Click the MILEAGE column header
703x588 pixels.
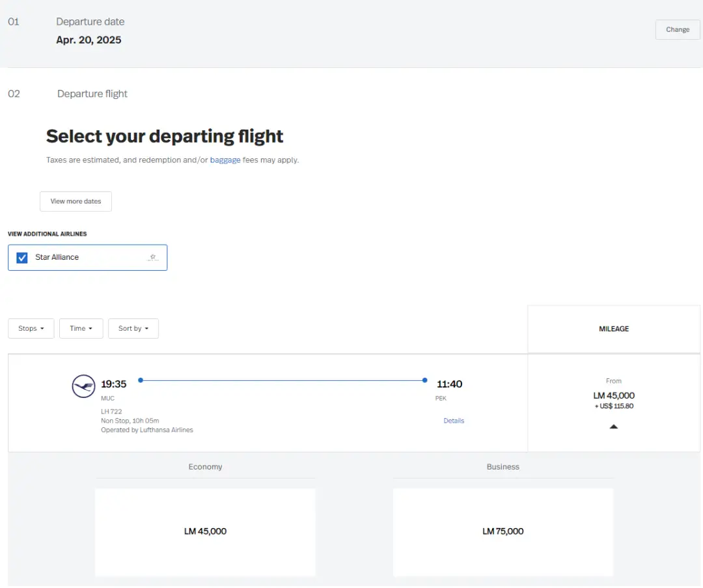click(x=613, y=329)
